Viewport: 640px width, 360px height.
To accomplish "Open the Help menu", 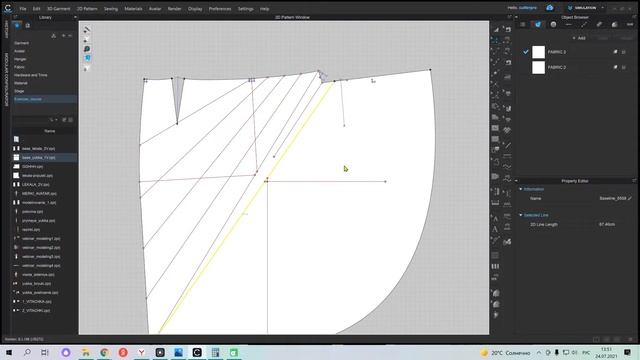I will [264, 9].
